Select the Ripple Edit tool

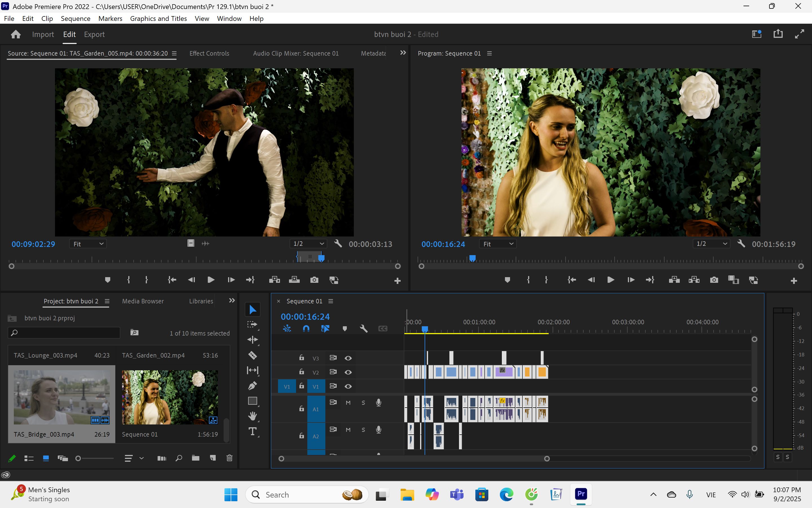252,340
